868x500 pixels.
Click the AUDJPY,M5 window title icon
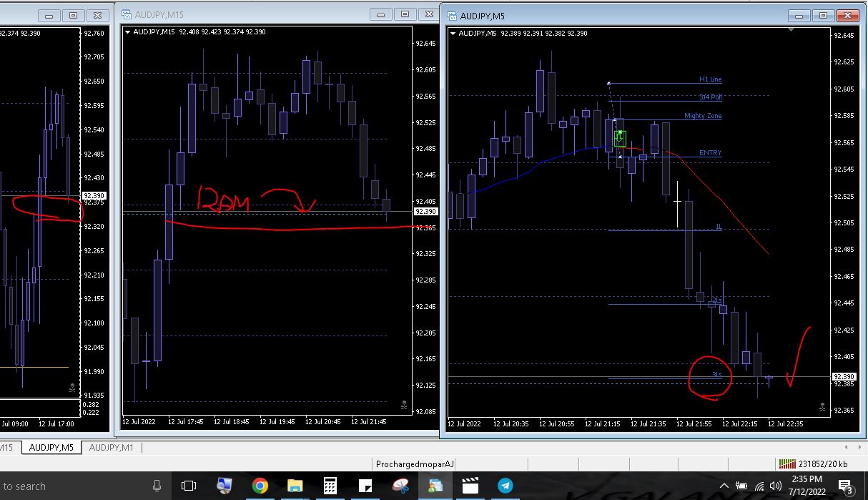452,16
